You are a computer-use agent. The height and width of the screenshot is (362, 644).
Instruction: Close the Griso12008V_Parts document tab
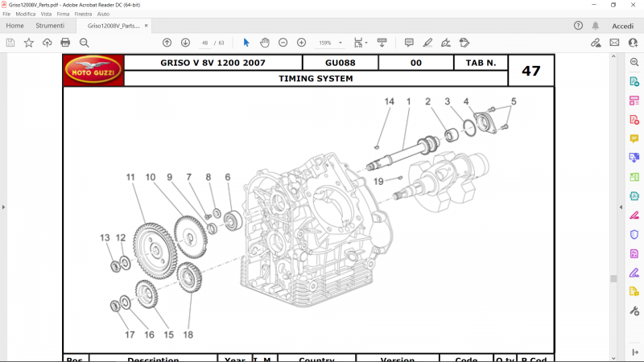(x=147, y=26)
